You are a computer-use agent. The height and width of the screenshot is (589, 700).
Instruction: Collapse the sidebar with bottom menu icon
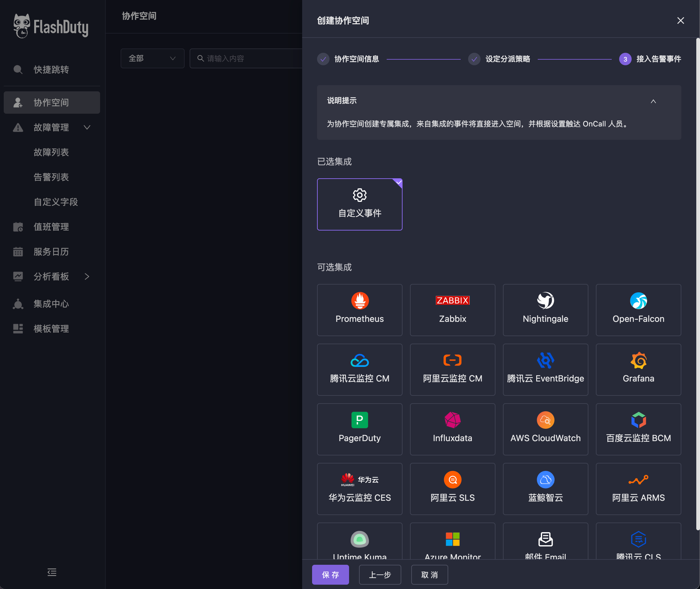click(52, 572)
